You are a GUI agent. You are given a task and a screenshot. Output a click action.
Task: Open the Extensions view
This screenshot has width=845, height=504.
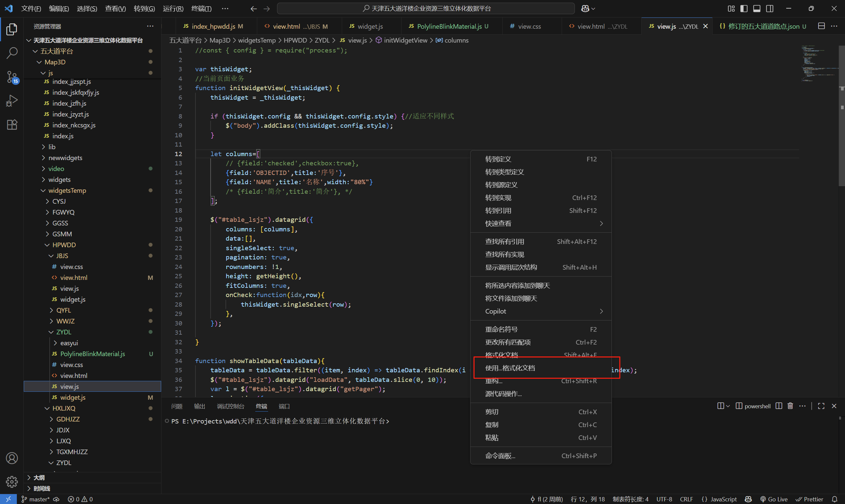point(12,125)
